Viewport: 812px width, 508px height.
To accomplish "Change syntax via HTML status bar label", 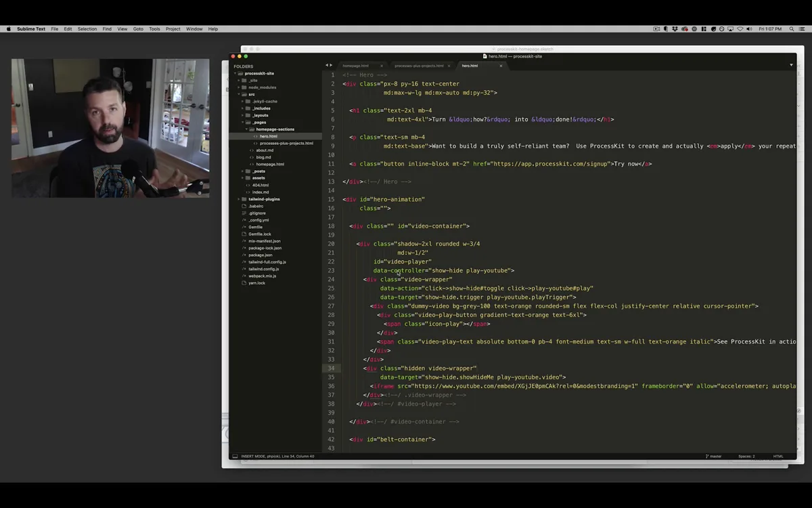I will [778, 457].
